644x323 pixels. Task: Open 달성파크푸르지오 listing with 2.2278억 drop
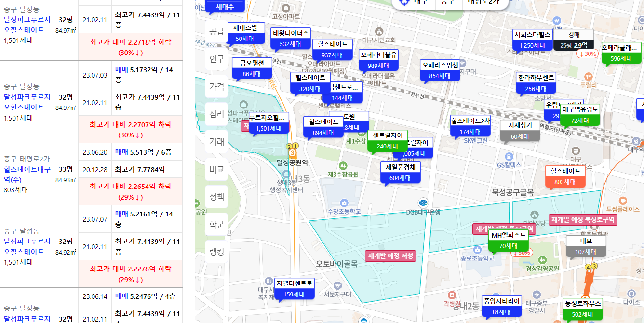(x=27, y=246)
